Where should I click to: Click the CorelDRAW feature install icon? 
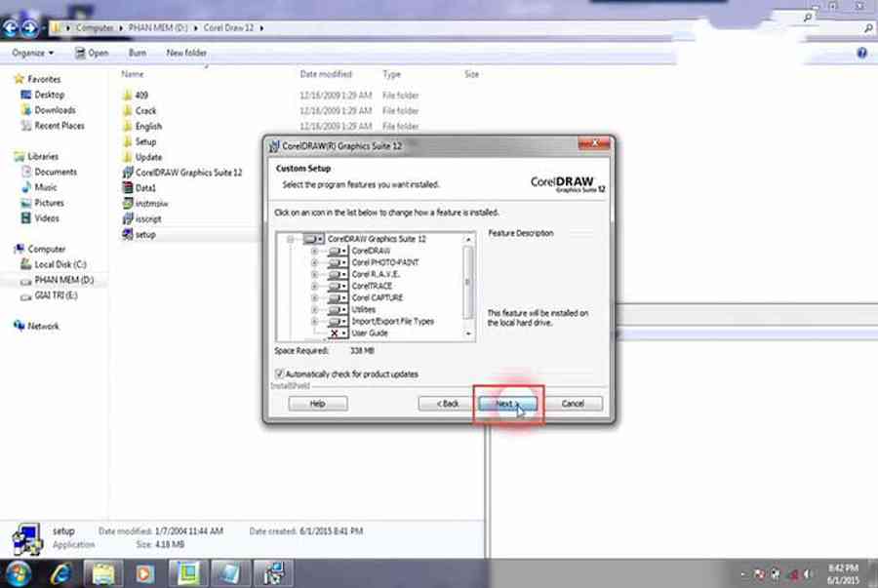point(338,251)
